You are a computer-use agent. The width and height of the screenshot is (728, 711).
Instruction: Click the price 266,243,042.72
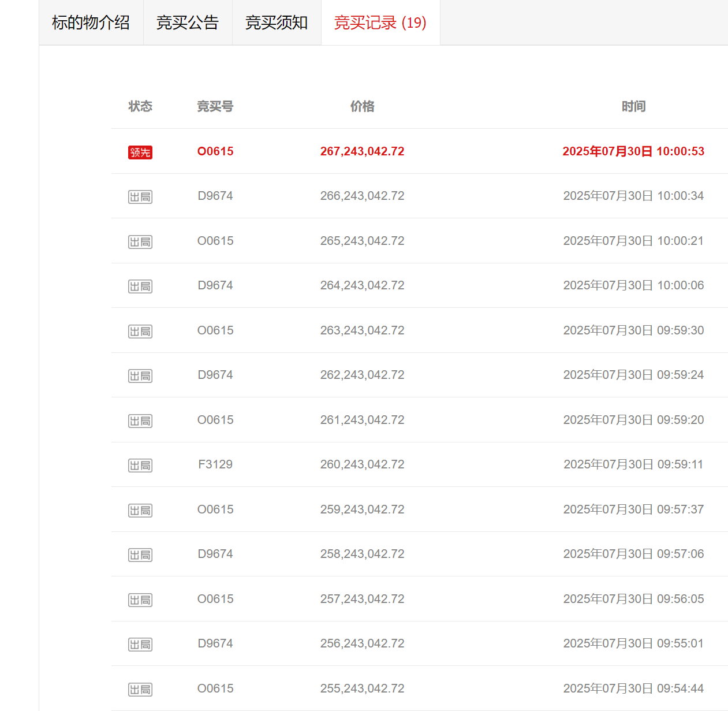click(363, 196)
